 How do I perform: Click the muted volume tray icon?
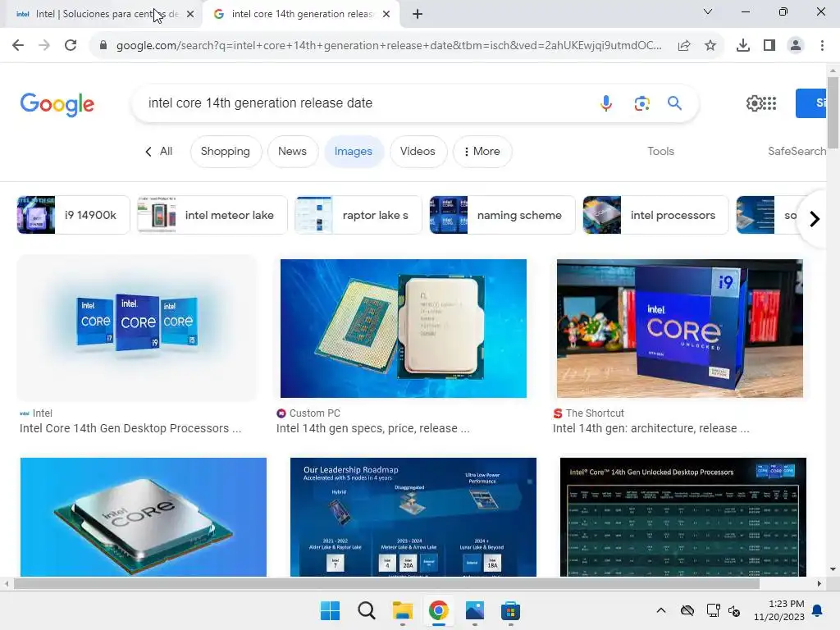coord(734,610)
